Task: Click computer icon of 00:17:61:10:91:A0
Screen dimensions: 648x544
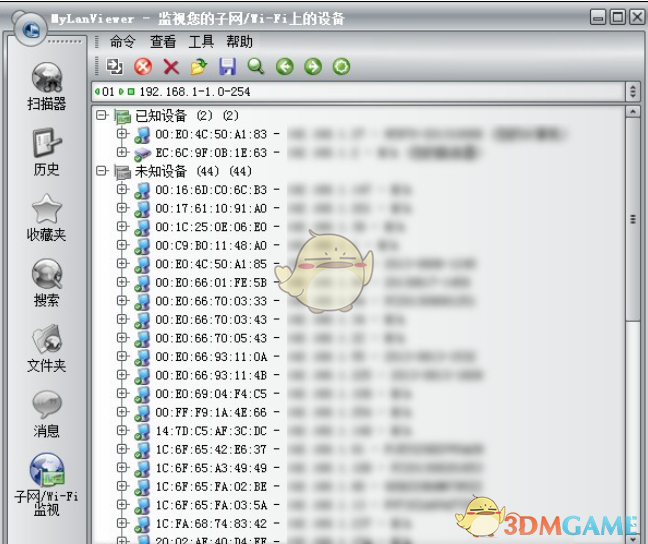Action: tap(142, 209)
